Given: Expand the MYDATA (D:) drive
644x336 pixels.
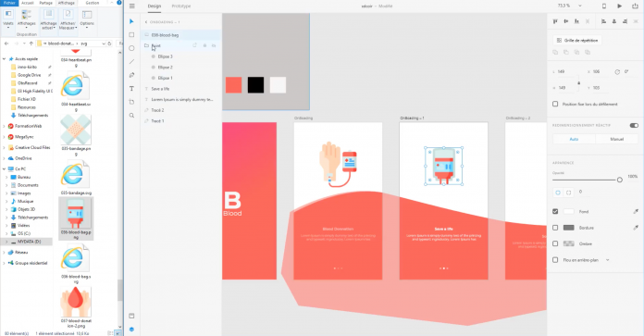Looking at the screenshot, I should (x=6, y=242).
